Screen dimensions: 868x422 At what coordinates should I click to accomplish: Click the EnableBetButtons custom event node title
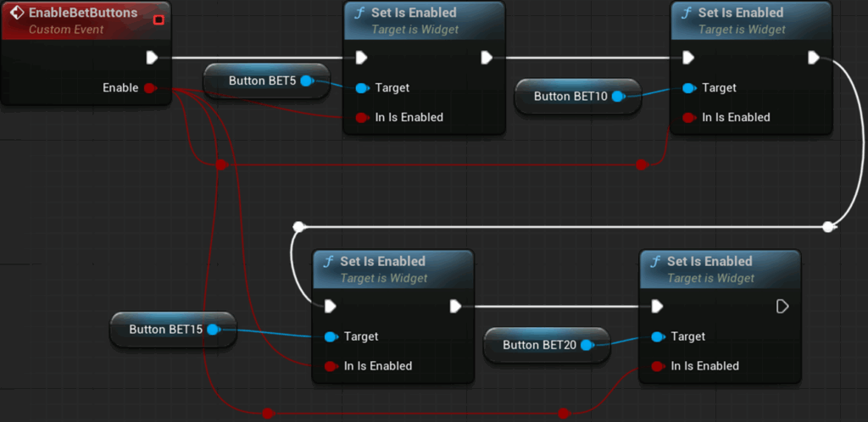pos(82,14)
